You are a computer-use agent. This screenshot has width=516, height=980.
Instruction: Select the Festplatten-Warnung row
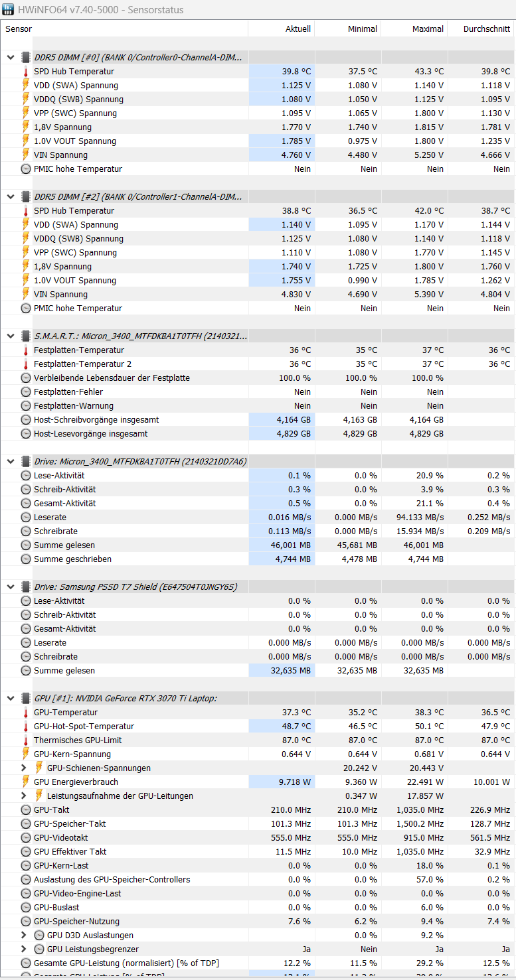click(x=258, y=406)
